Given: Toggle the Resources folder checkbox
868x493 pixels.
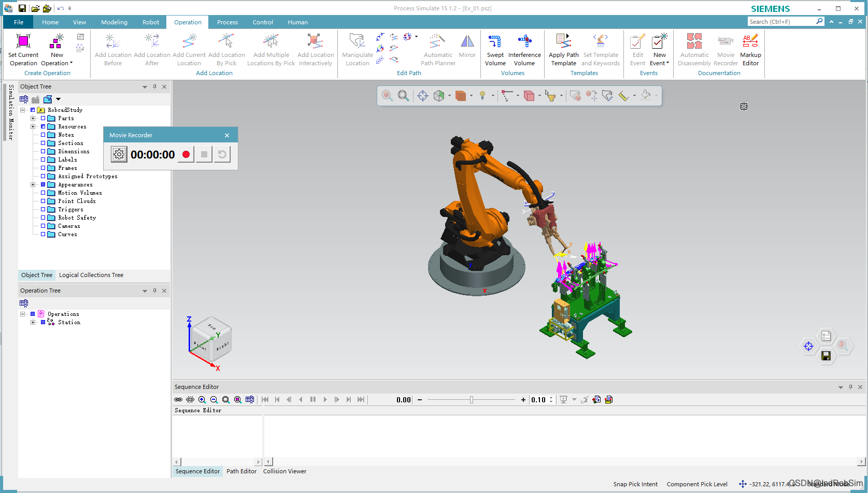Looking at the screenshot, I should click(x=43, y=126).
